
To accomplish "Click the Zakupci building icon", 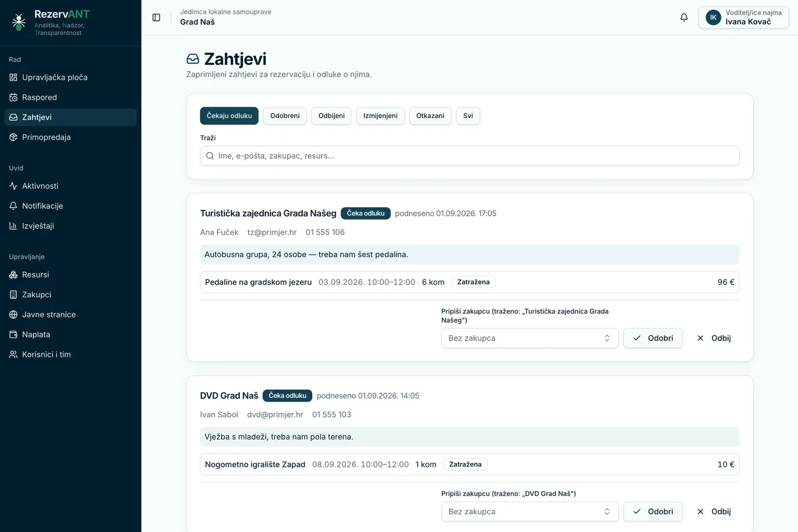I will [13, 295].
